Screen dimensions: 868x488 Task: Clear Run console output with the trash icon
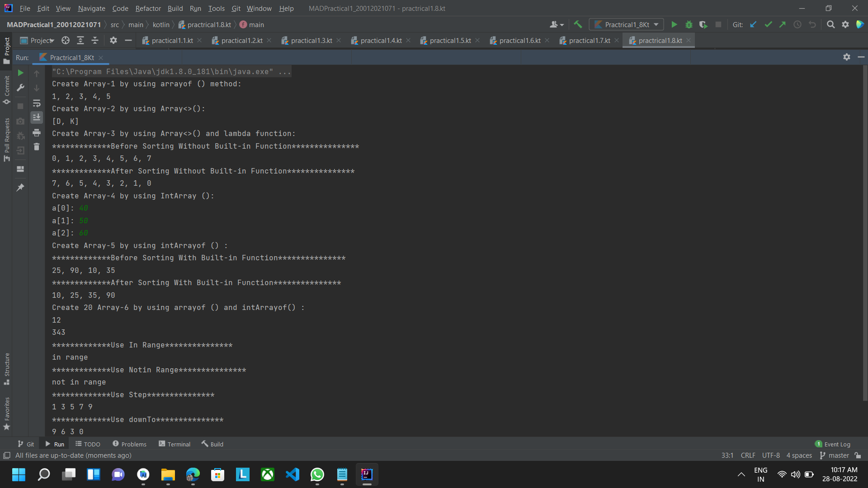coord(37,146)
